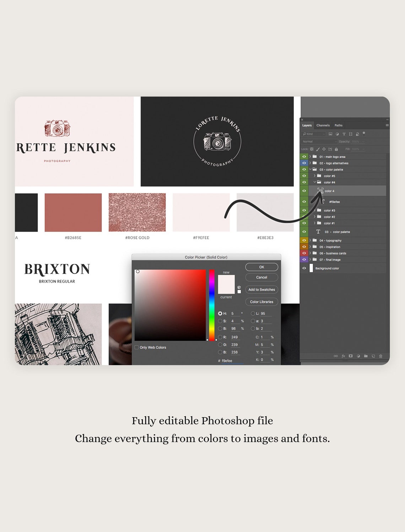405x532 pixels.
Task: Switch to the Channels tab
Action: 323,125
